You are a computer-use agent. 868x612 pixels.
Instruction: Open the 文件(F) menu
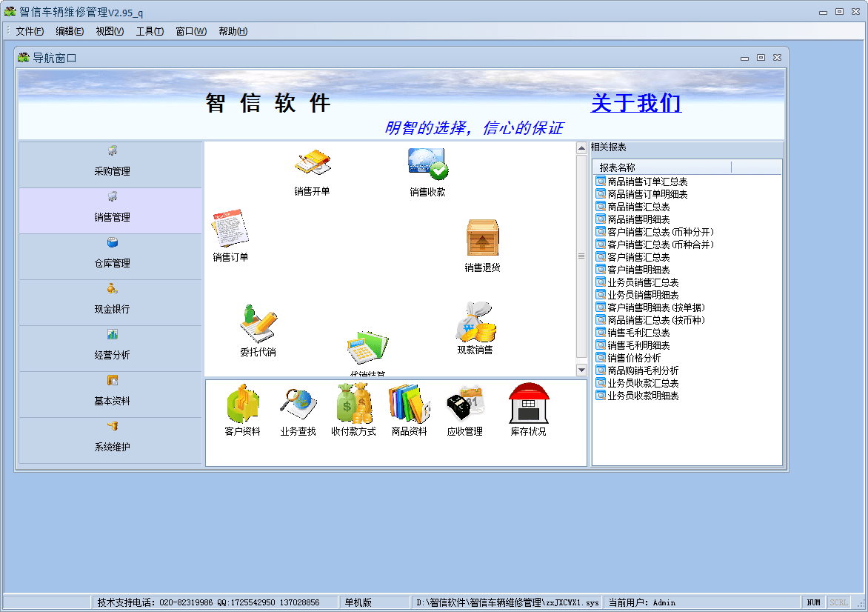(x=30, y=31)
